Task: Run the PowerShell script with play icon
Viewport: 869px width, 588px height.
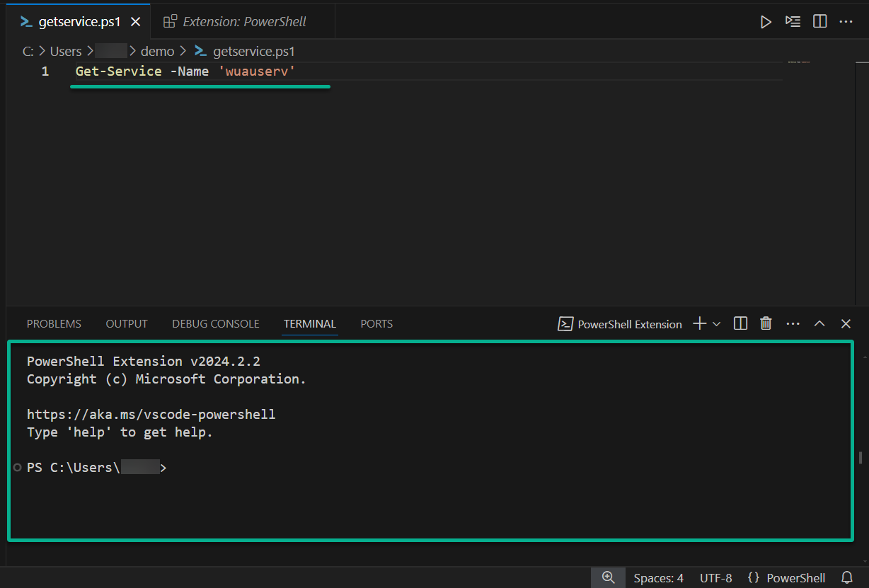Action: click(x=766, y=22)
